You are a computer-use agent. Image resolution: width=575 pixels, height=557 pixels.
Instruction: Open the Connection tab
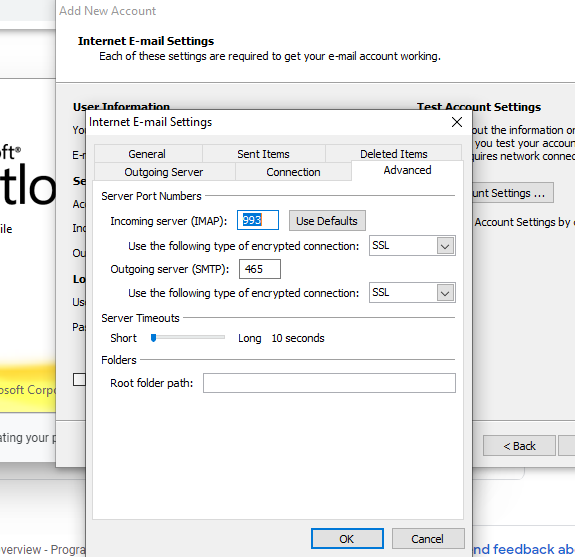point(293,172)
